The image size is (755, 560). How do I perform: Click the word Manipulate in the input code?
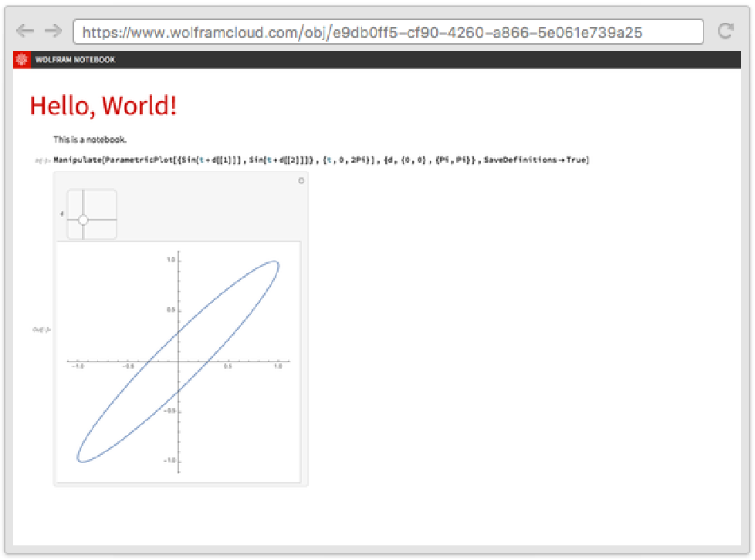point(75,160)
